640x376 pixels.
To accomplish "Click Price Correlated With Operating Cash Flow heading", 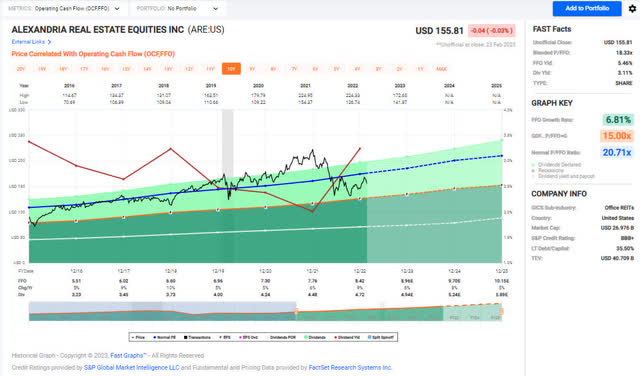I will [x=93, y=54].
